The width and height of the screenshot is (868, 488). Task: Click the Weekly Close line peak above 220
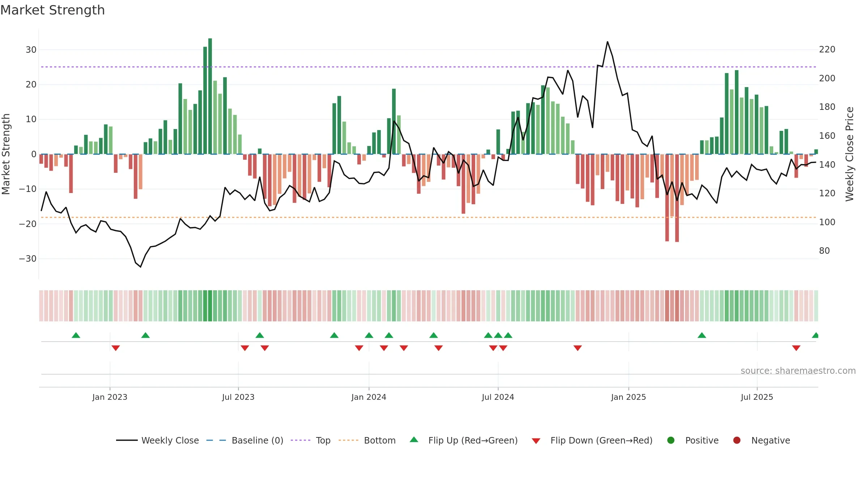[608, 42]
